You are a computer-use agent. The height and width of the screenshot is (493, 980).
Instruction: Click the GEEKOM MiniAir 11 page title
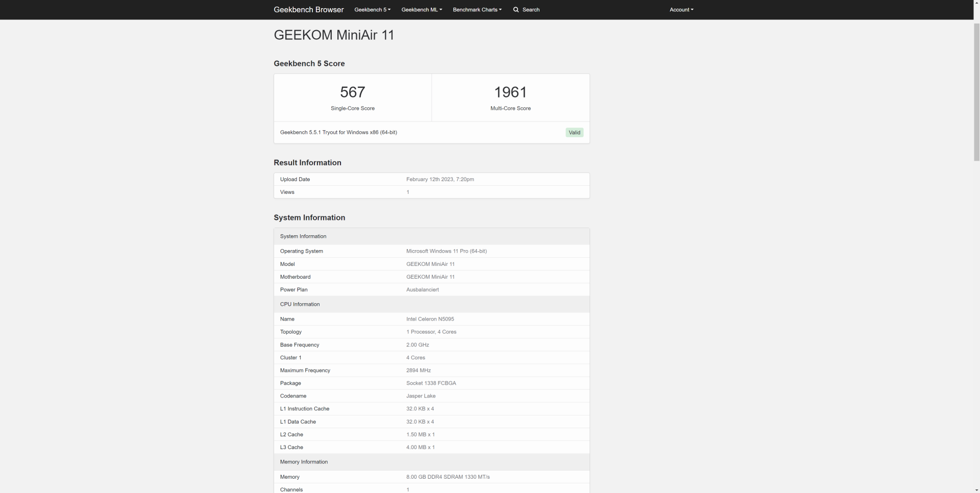[x=334, y=35]
